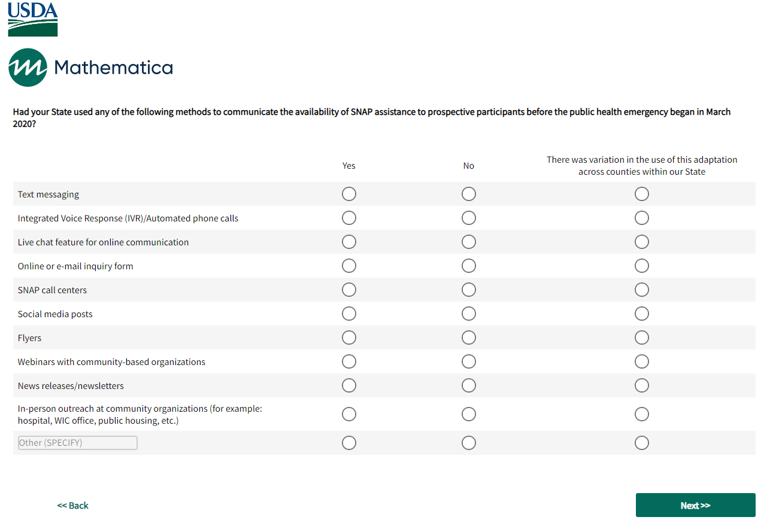
Task: Mark Yes for Online or e-mail inquiry form
Action: click(x=349, y=266)
